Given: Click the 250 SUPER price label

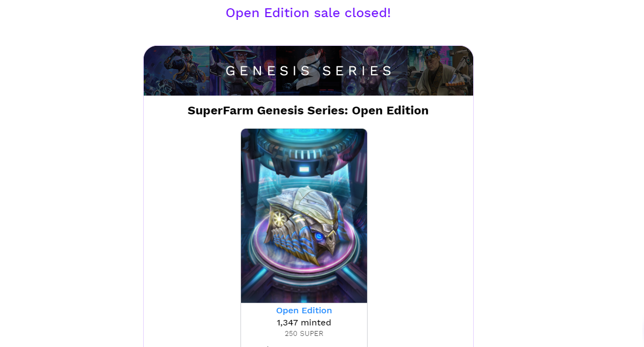Looking at the screenshot, I should (304, 333).
